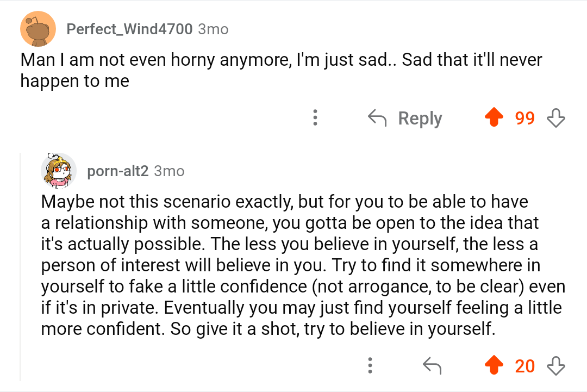Click the reply arrow icon under porn-alt2's comment
This screenshot has height=392, width=587.
432,366
